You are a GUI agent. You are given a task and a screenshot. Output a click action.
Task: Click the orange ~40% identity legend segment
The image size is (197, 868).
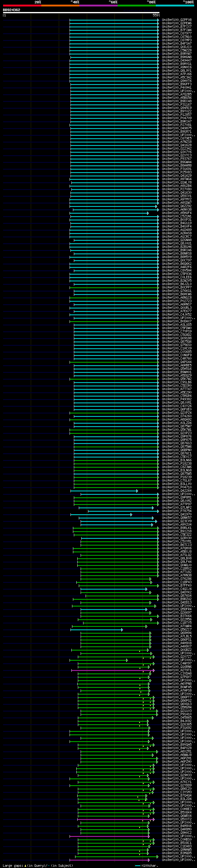click(x=60, y=6)
